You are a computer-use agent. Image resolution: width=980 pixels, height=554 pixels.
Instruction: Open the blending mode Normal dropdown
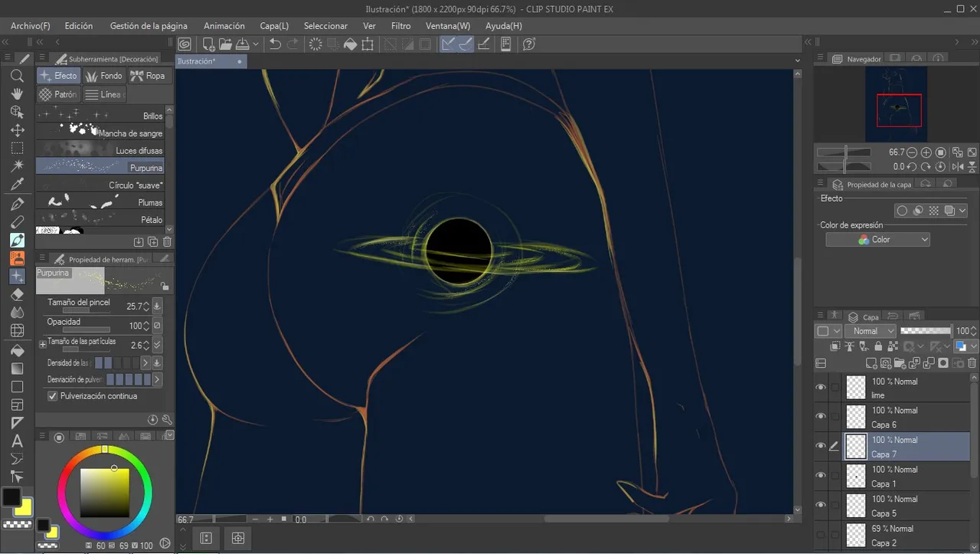870,331
